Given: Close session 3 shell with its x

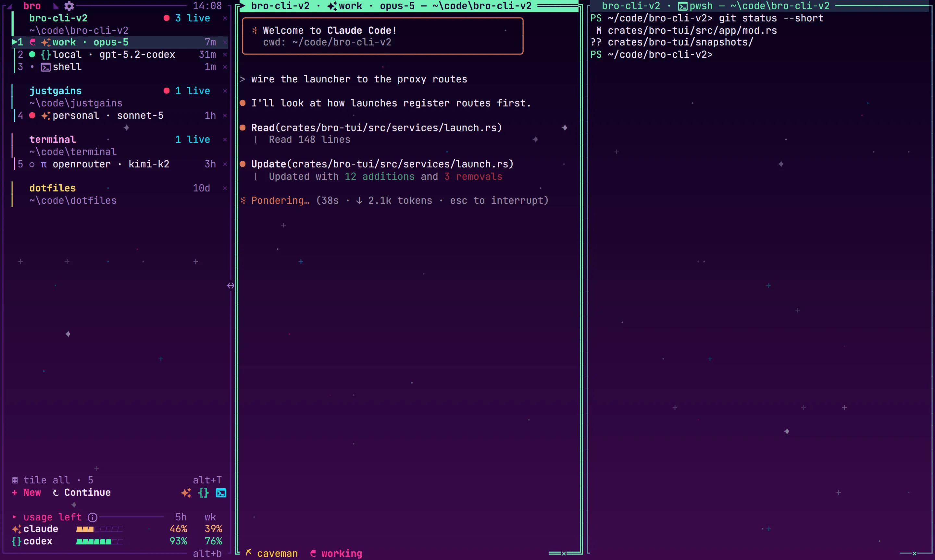Looking at the screenshot, I should 225,67.
